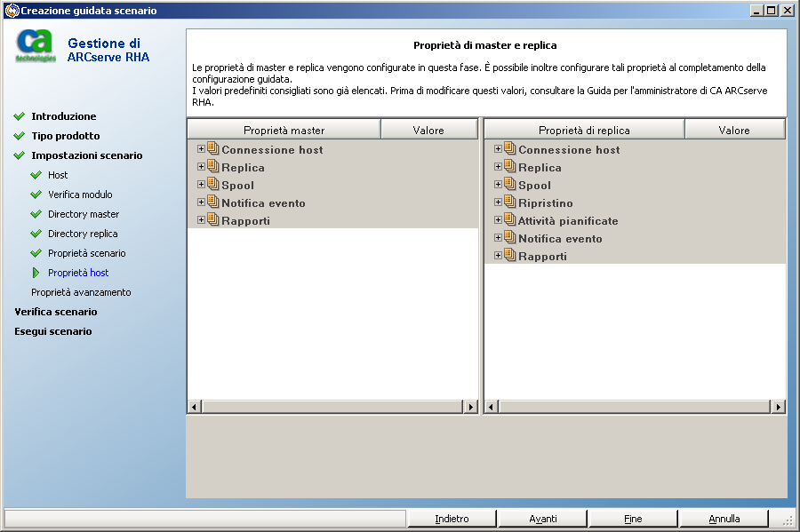Click the title bar application icon
The width and height of the screenshot is (800, 532).
12,10
